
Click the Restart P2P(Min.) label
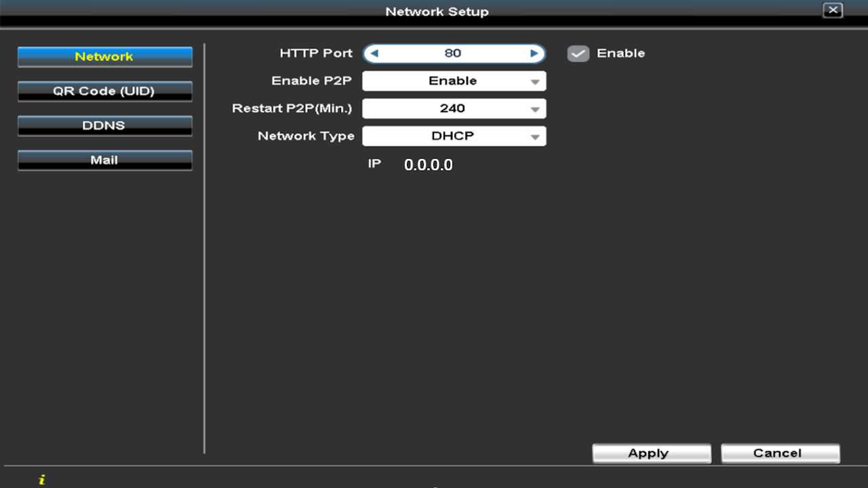click(x=292, y=109)
